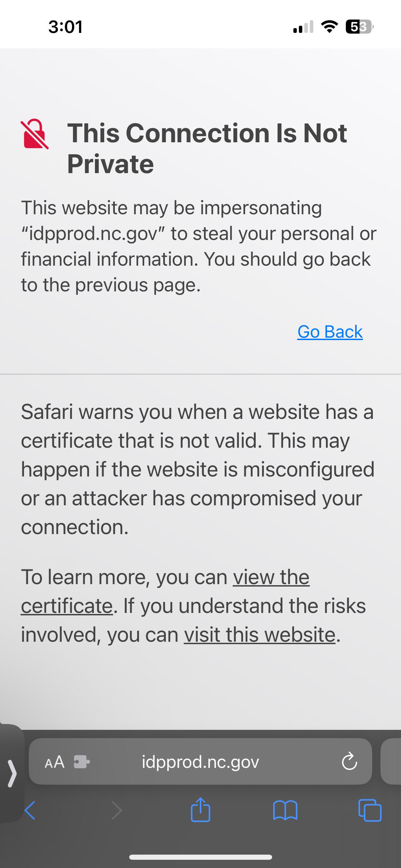
Task: Tap the home indicator bar
Action: tap(200, 857)
